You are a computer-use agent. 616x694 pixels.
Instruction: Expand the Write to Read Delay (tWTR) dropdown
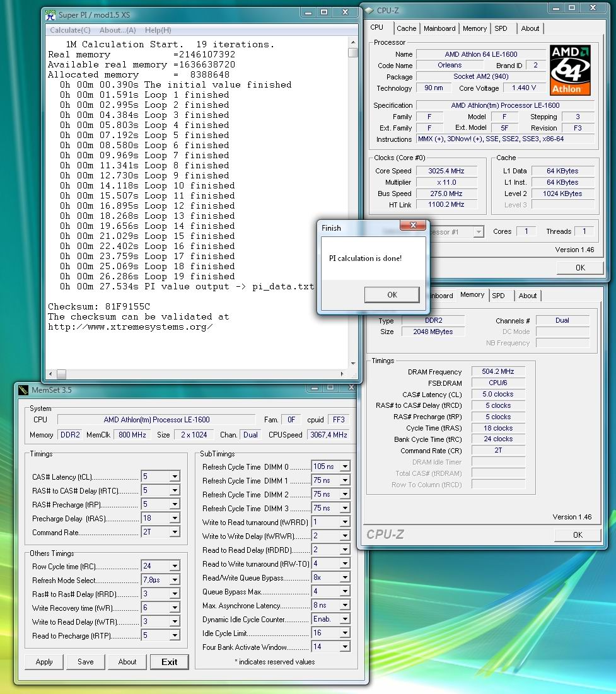click(175, 622)
